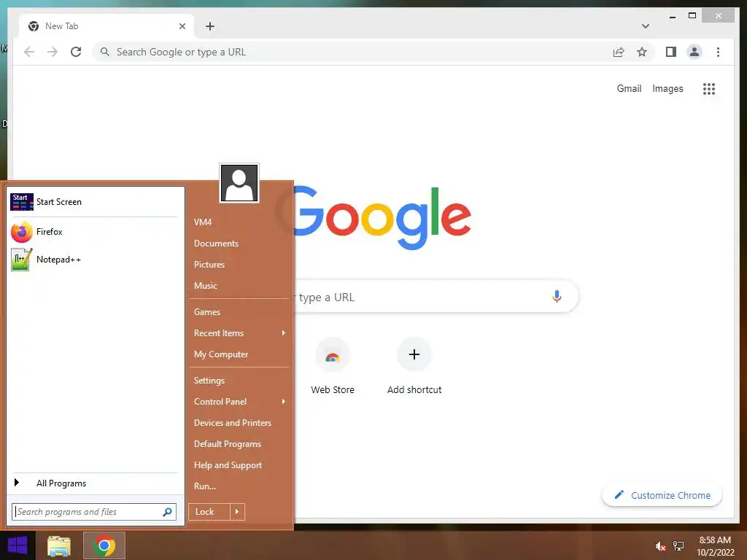Viewport: 747px width, 560px height.
Task: Open the Web Store shortcut
Action: [333, 366]
